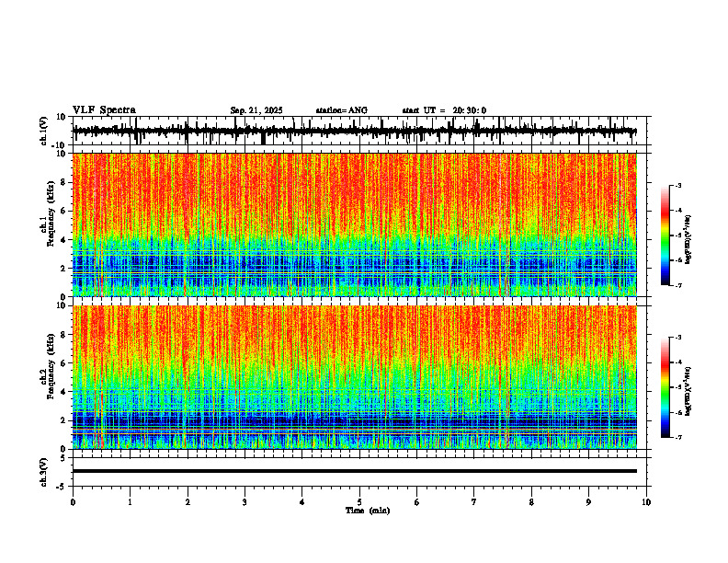
Task: Click the "5" time axis tick label
Action: [x=359, y=502]
